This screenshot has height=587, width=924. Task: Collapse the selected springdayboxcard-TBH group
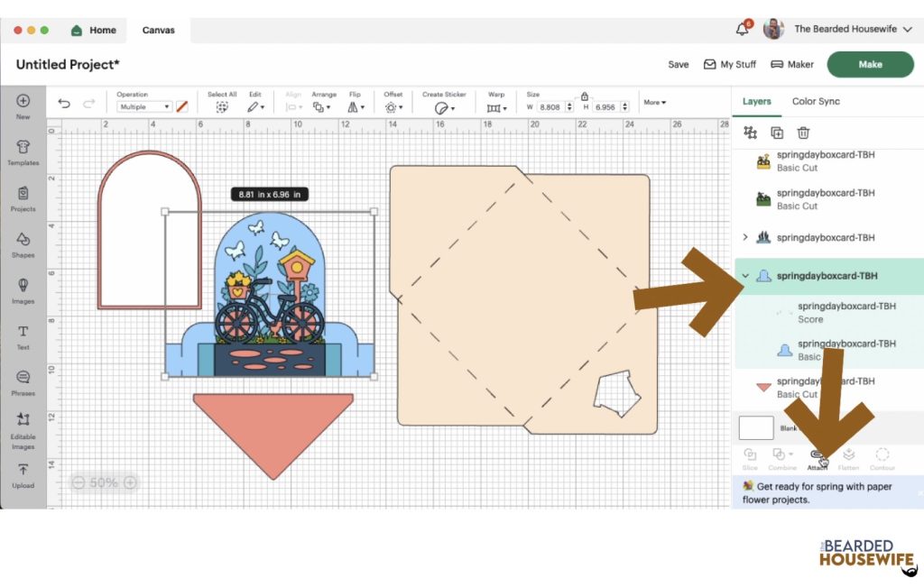pyautogui.click(x=745, y=276)
